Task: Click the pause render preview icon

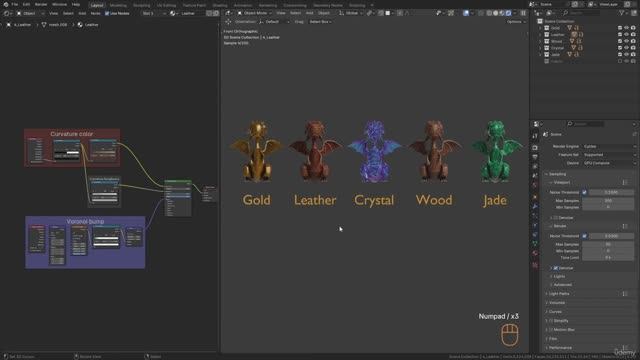Action: [x=523, y=13]
